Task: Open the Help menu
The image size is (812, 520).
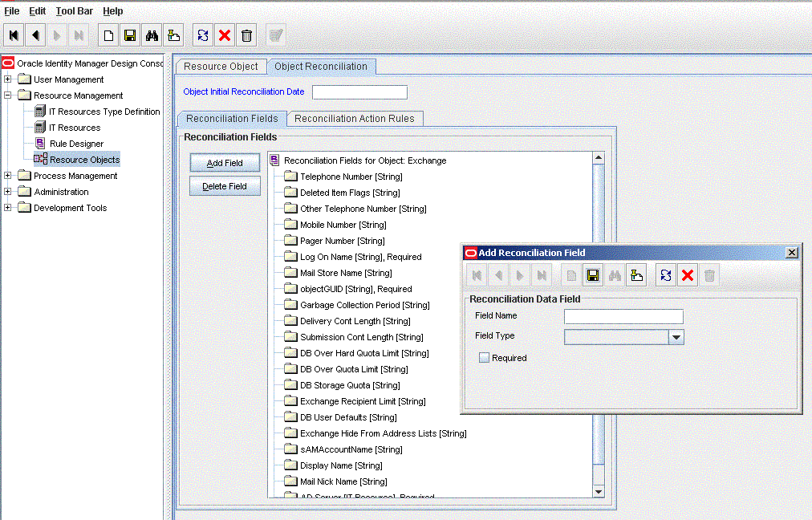Action: tap(113, 11)
